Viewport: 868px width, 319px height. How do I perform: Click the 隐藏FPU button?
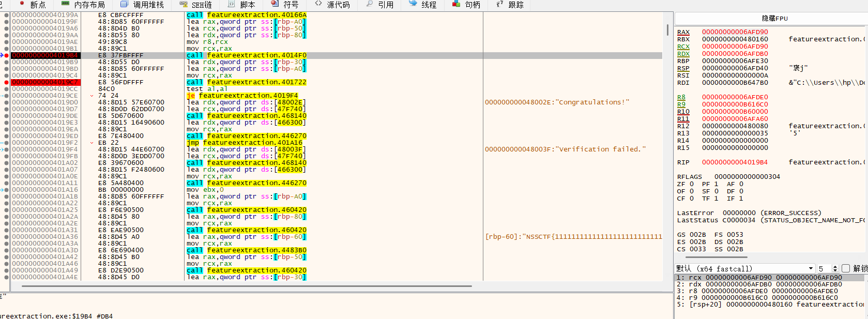coord(774,19)
